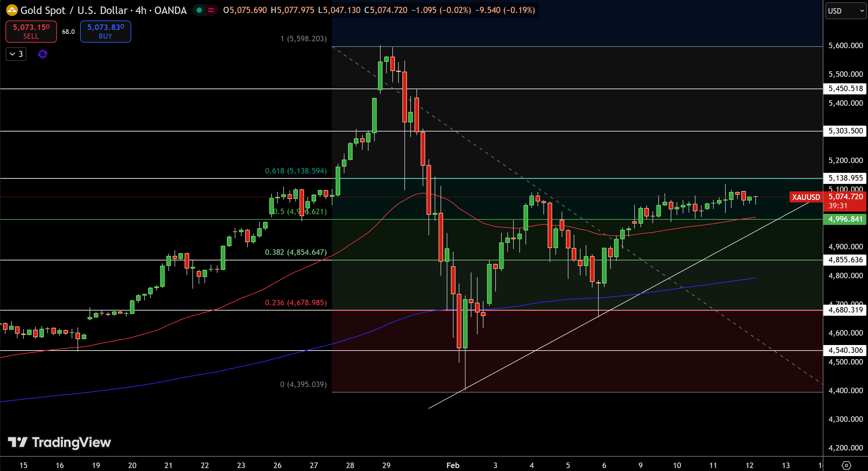868x471 pixels.
Task: Click the red XAUUSD price label tag
Action: [806, 197]
